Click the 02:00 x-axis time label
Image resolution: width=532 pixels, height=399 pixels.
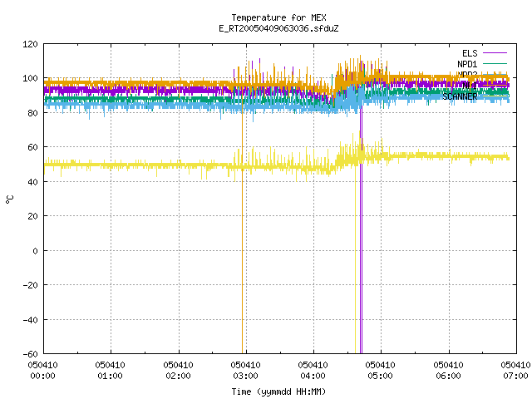click(178, 376)
